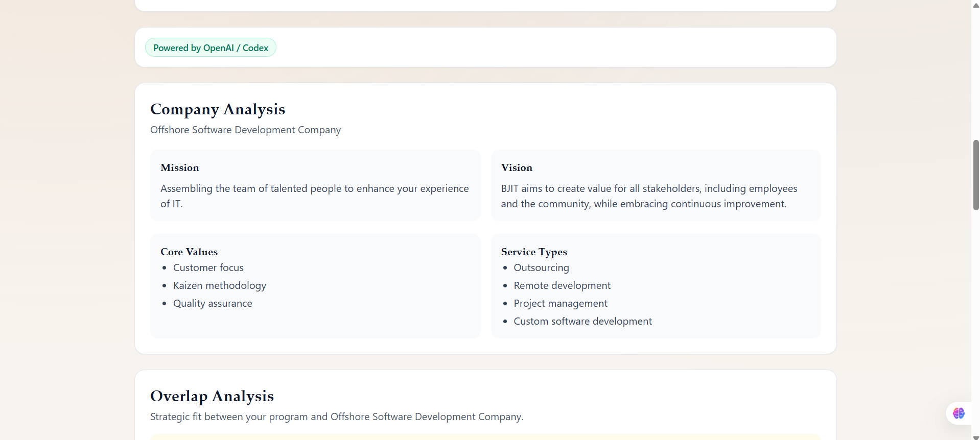Click the 'Strategic fit between your program' subtitle
The width and height of the screenshot is (980, 440).
[x=337, y=417]
